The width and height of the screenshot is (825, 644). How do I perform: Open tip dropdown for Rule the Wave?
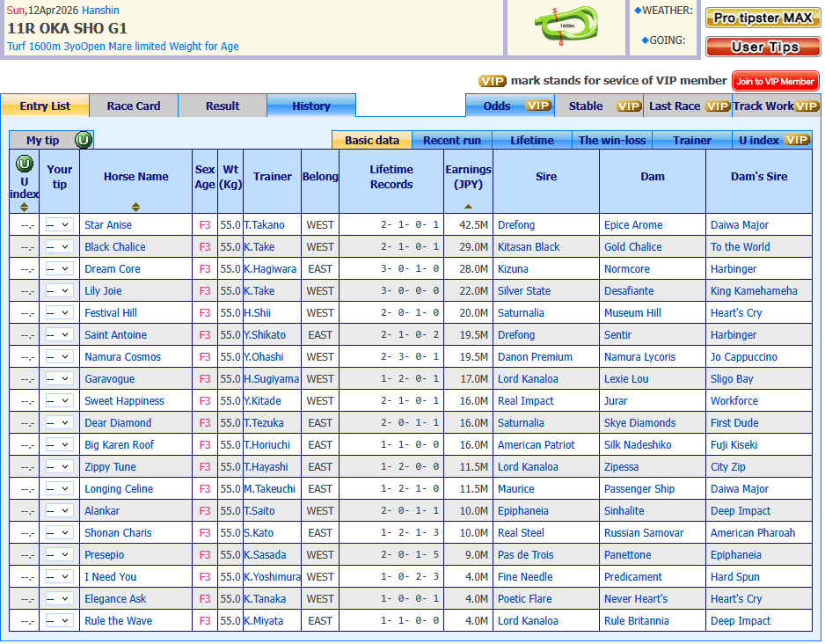point(58,621)
